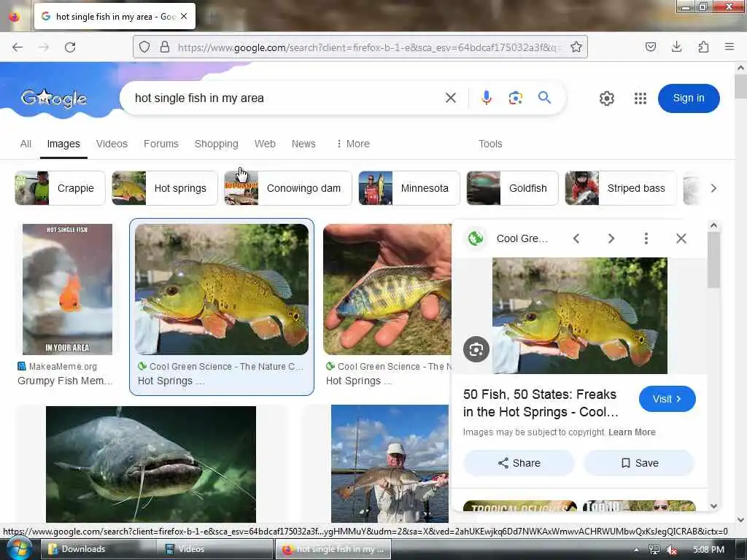The height and width of the screenshot is (560, 747).
Task: Open Firefox hamburger menu
Action: [729, 47]
